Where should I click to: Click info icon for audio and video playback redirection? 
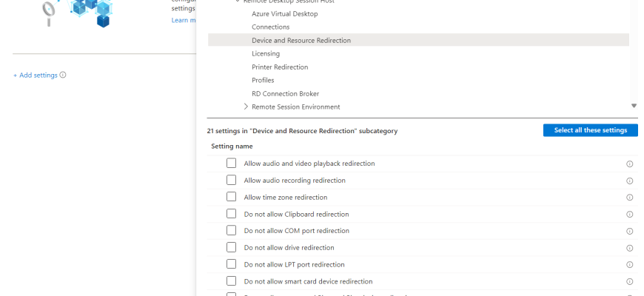630,164
